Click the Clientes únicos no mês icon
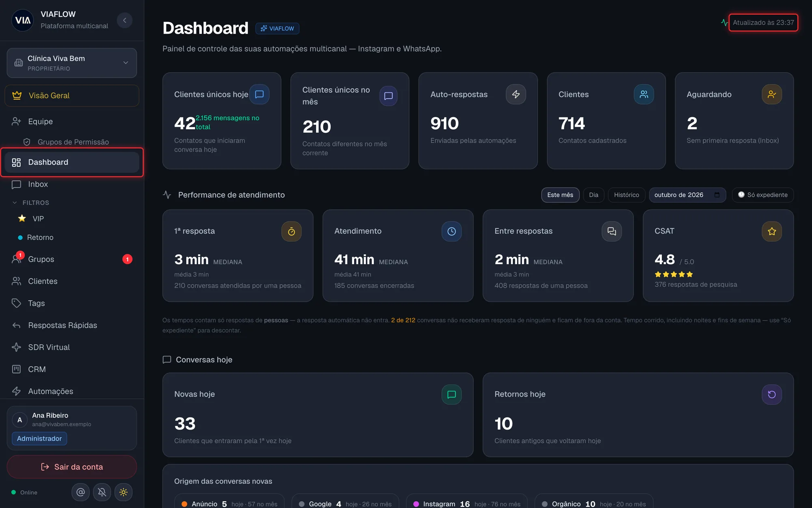Image resolution: width=812 pixels, height=508 pixels. [x=389, y=96]
